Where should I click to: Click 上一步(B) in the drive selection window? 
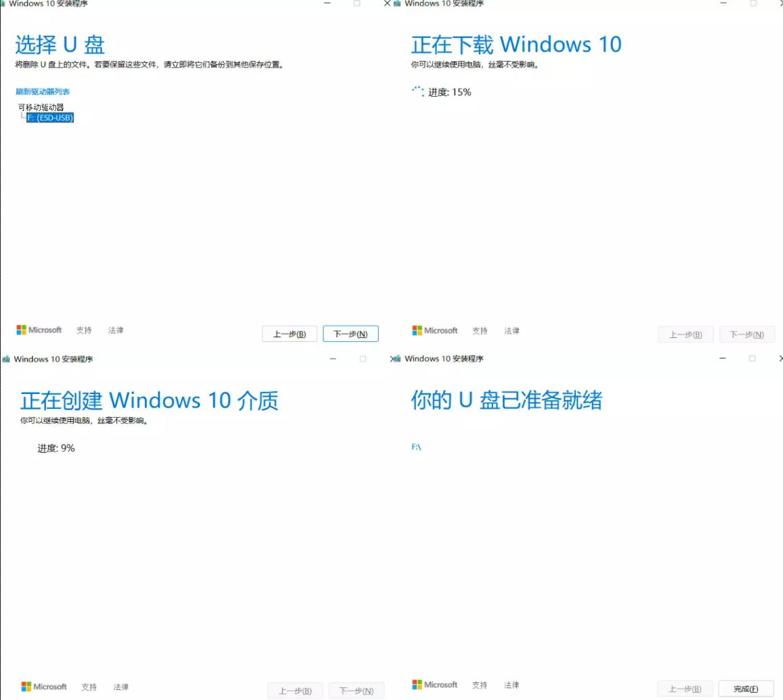tap(289, 333)
